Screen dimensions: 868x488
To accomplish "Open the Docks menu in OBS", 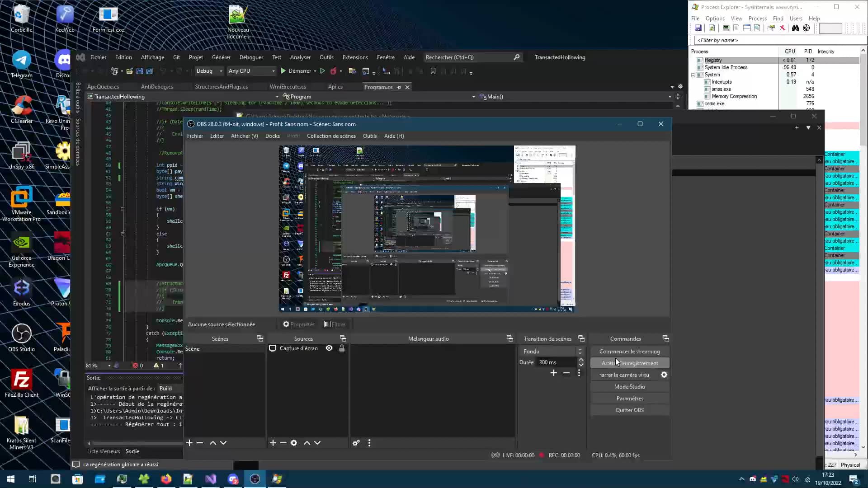I will click(272, 136).
